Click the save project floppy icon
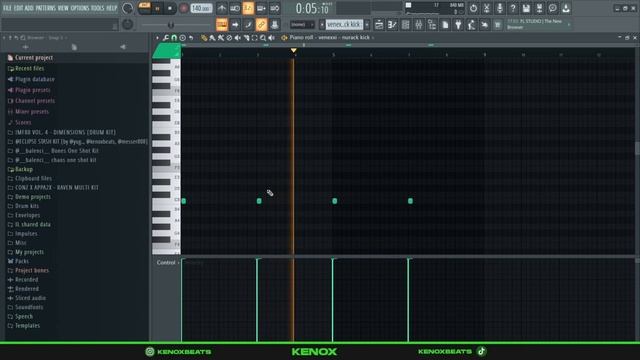640x360 pixels. pyautogui.click(x=526, y=8)
